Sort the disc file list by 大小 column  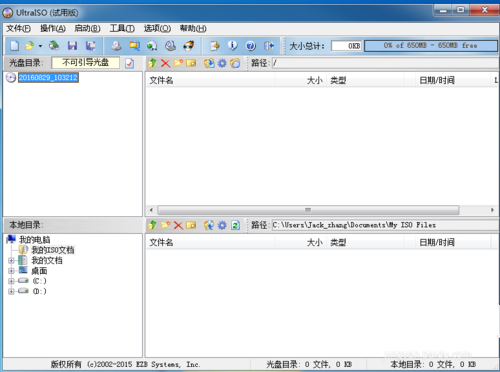pos(301,80)
